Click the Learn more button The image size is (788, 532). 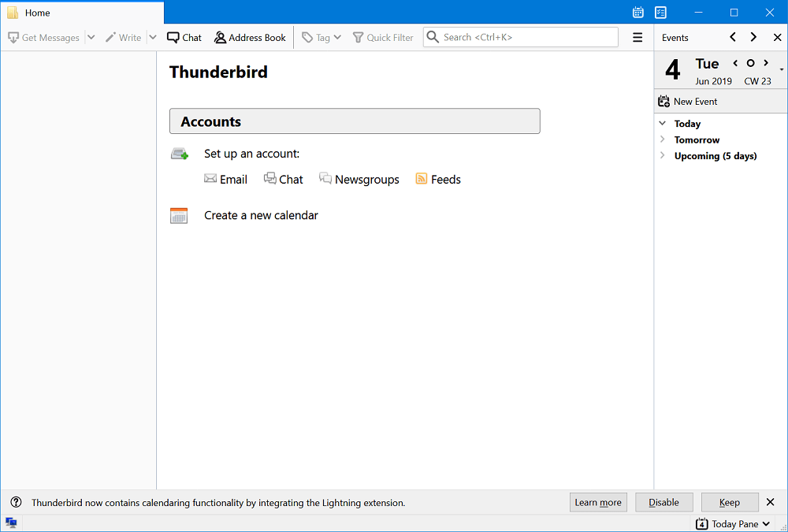point(598,502)
